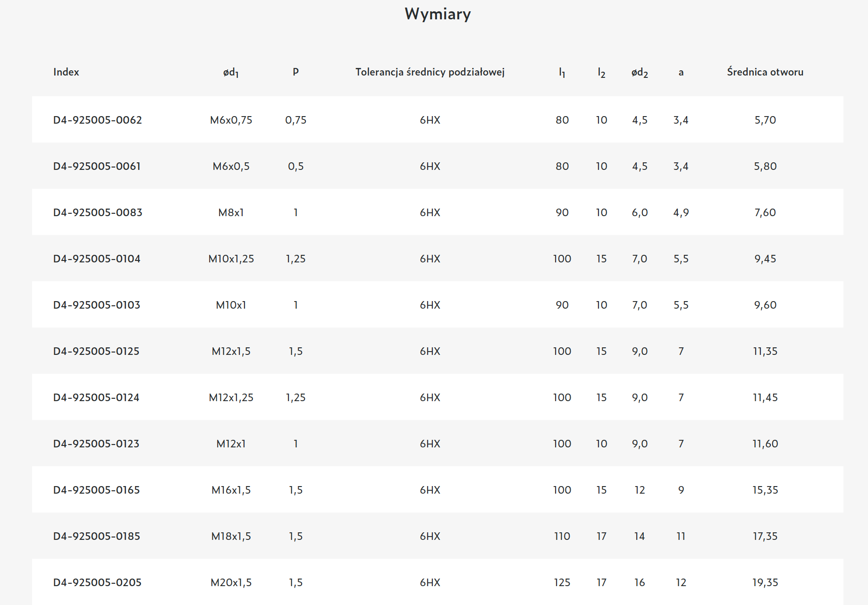Click the Tolerancja średnicy podziałowej header
868x605 pixels.
tap(430, 72)
